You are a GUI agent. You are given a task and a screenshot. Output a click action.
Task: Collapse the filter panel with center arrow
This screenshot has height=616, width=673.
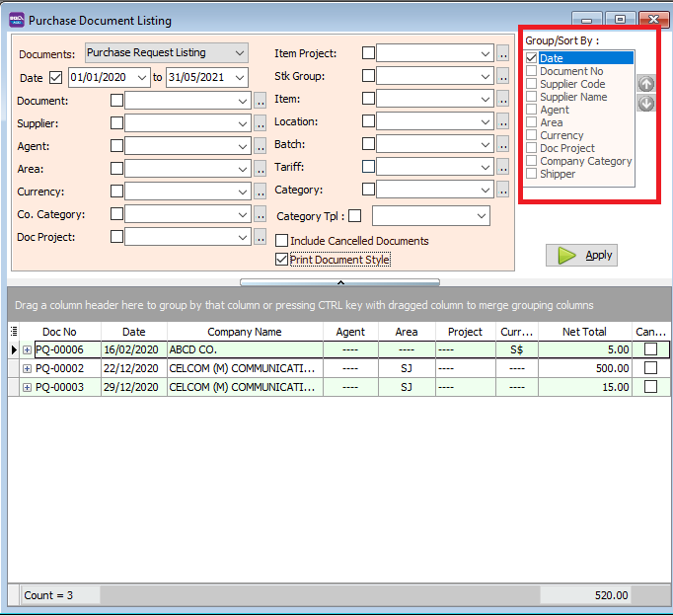339,282
